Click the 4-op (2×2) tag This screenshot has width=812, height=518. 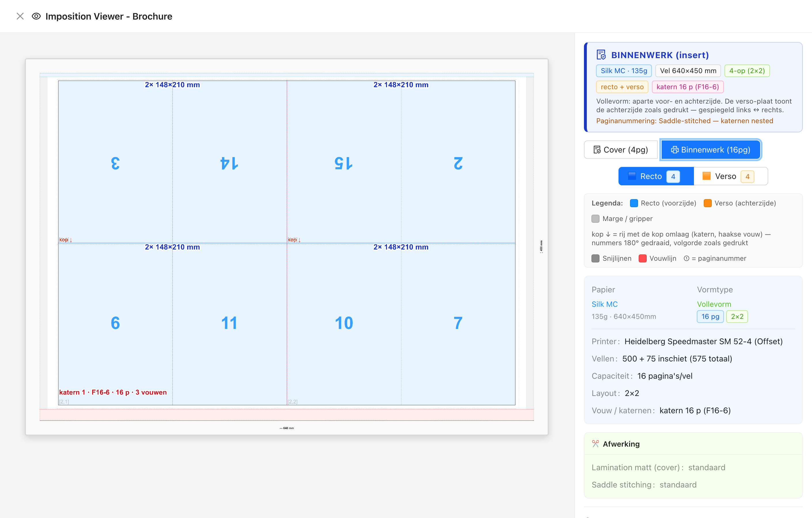click(x=747, y=71)
